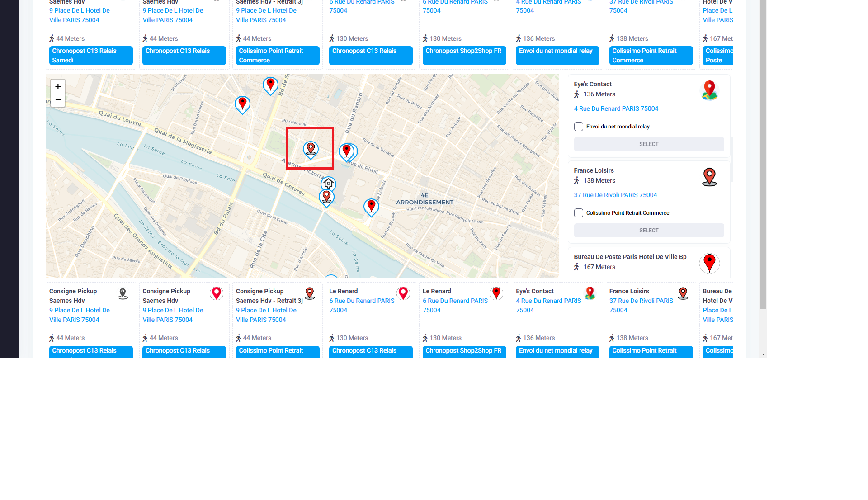868x500 pixels.
Task: Click the Chronopost C13 Relais Samedi tag
Action: pos(91,55)
